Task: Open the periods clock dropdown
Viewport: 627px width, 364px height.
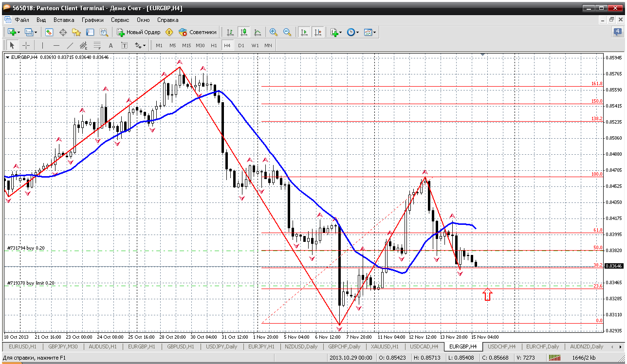Action: click(x=353, y=32)
